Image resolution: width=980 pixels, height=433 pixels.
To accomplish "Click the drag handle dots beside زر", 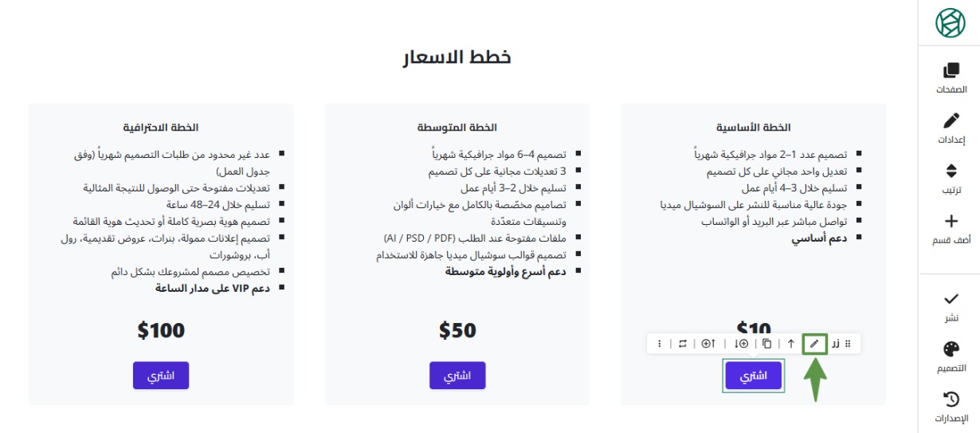I will pyautogui.click(x=849, y=344).
